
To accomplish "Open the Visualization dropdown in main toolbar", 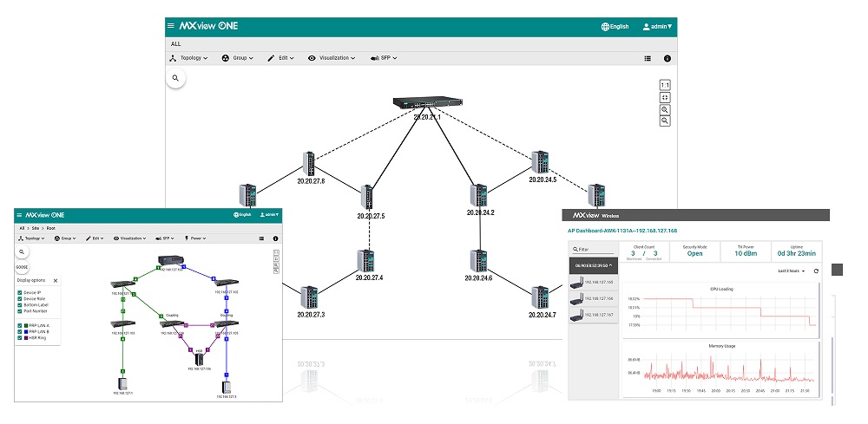I will coord(332,58).
